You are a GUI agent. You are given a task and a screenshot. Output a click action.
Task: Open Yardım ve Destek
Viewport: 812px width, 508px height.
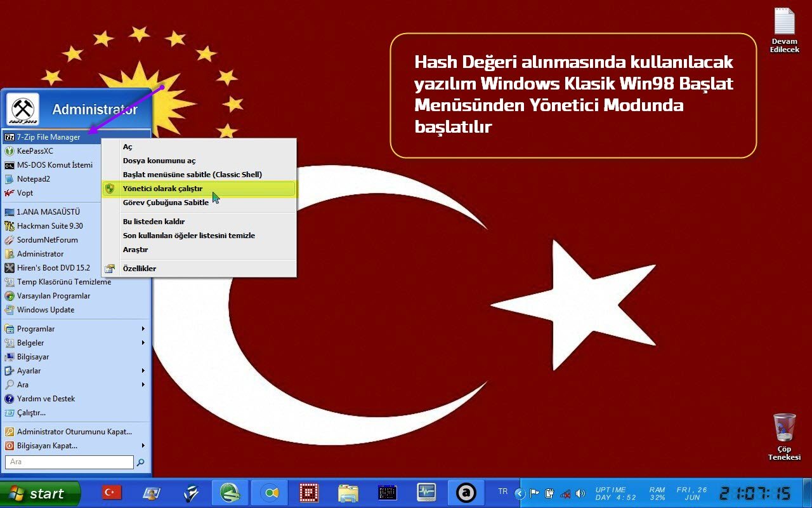point(76,399)
